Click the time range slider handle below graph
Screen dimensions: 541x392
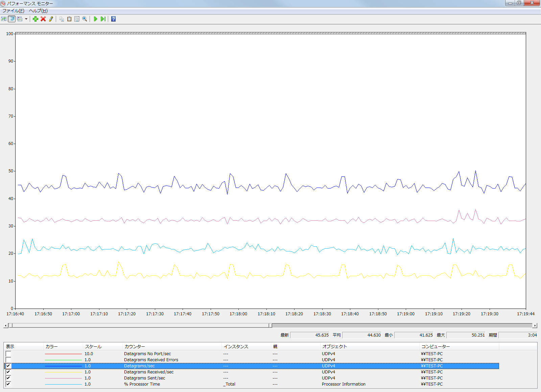pos(270,325)
